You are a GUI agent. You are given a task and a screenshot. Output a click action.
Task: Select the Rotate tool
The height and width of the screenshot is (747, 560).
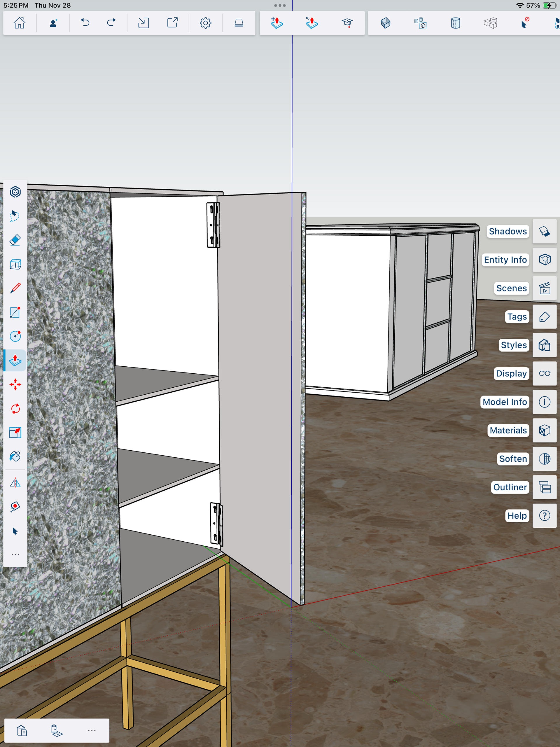click(15, 409)
